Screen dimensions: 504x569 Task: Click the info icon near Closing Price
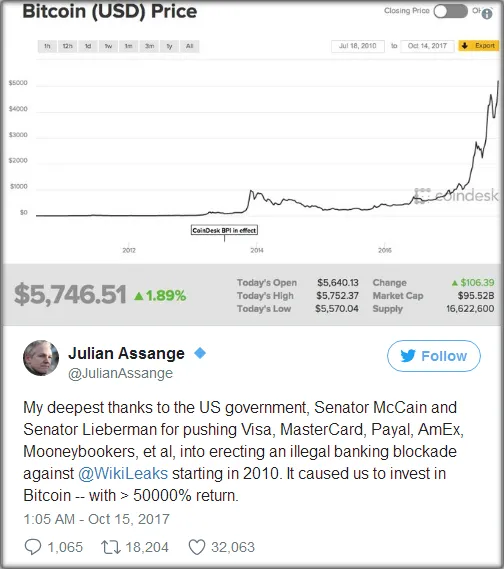pyautogui.click(x=487, y=14)
